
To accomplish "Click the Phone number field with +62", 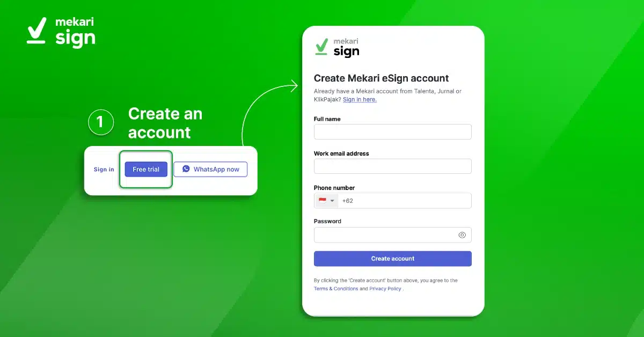I will pyautogui.click(x=392, y=201).
